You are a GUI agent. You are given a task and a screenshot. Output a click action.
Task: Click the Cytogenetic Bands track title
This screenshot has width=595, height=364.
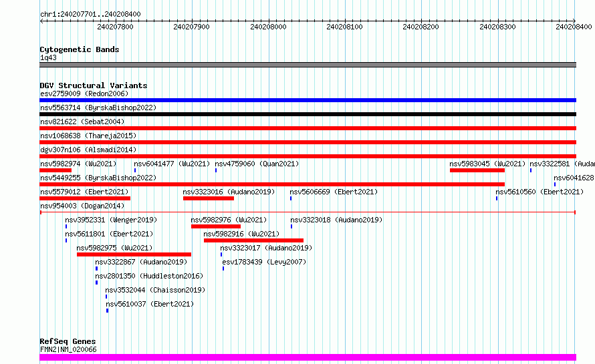[x=80, y=49]
